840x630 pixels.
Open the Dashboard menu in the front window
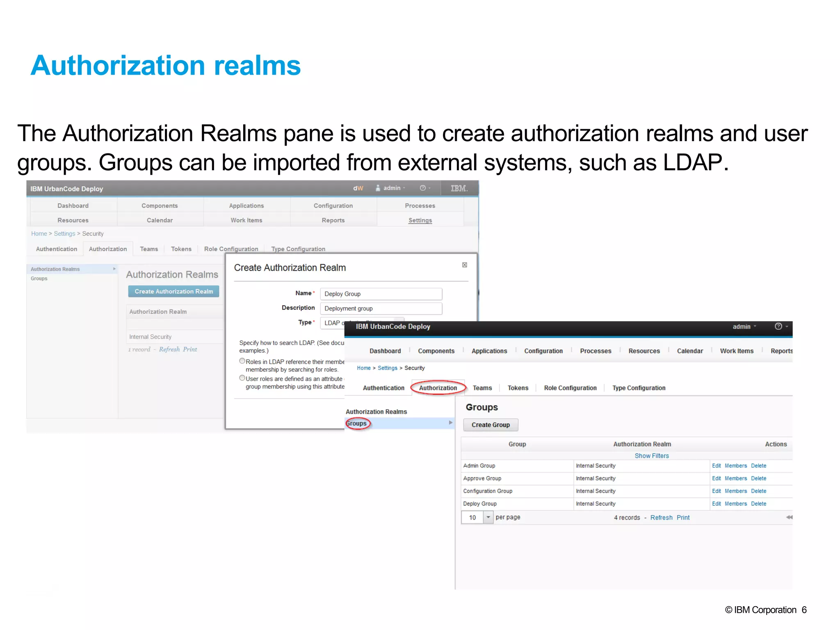(385, 351)
